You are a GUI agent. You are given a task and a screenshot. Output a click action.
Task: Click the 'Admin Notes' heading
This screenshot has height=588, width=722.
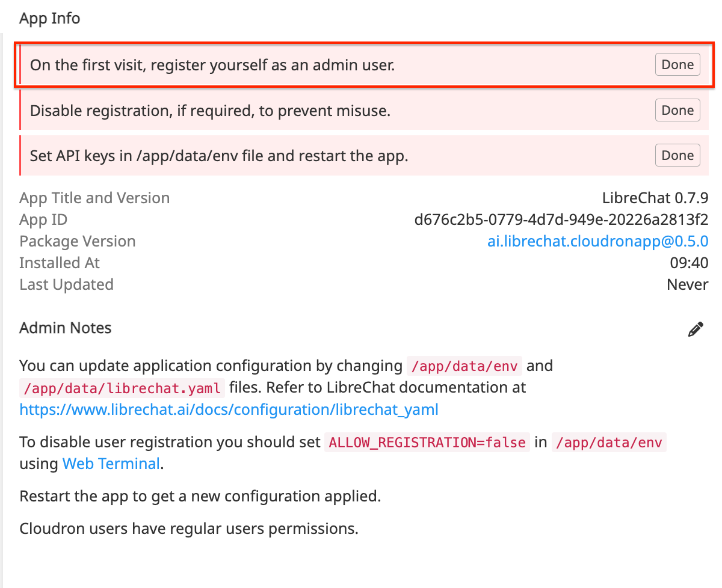pyautogui.click(x=65, y=328)
